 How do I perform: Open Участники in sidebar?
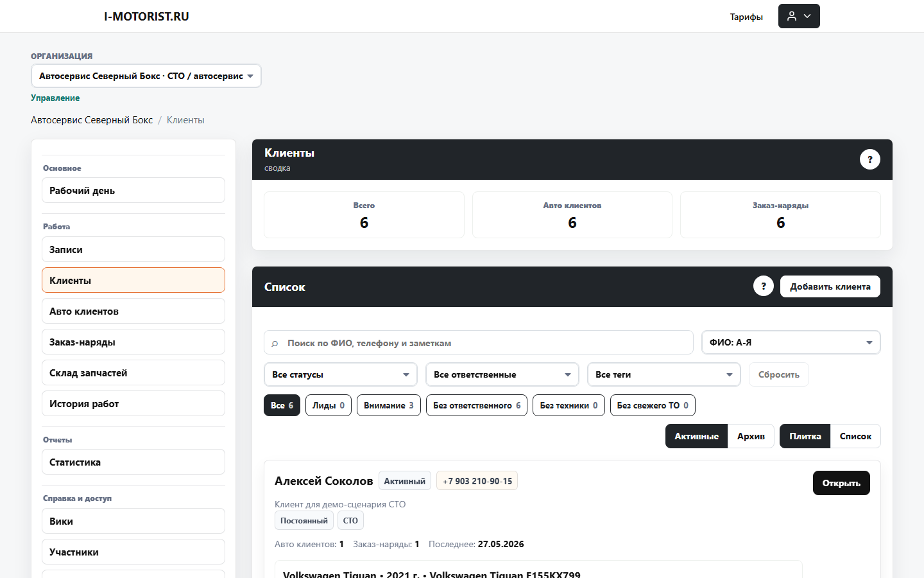tap(133, 552)
